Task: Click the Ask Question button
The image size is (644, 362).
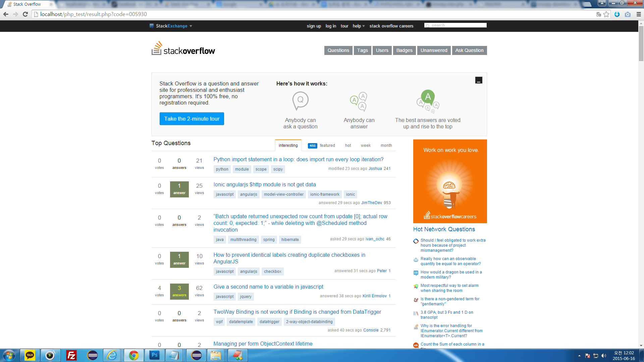Action: (469, 50)
